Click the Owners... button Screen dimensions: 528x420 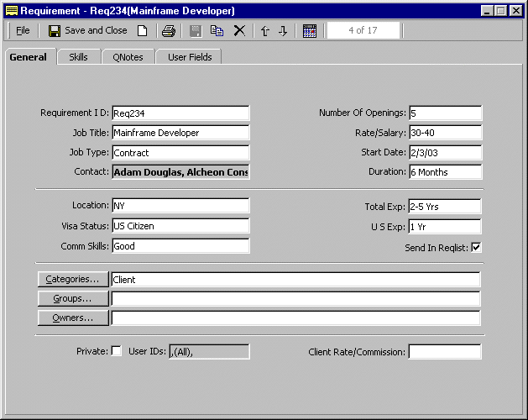coord(73,318)
